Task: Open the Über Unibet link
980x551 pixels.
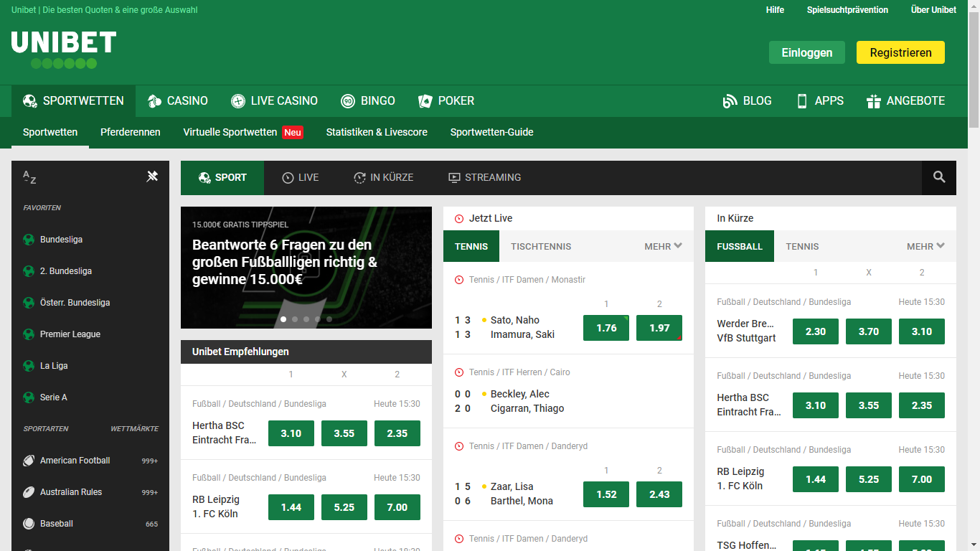Action: click(x=933, y=10)
